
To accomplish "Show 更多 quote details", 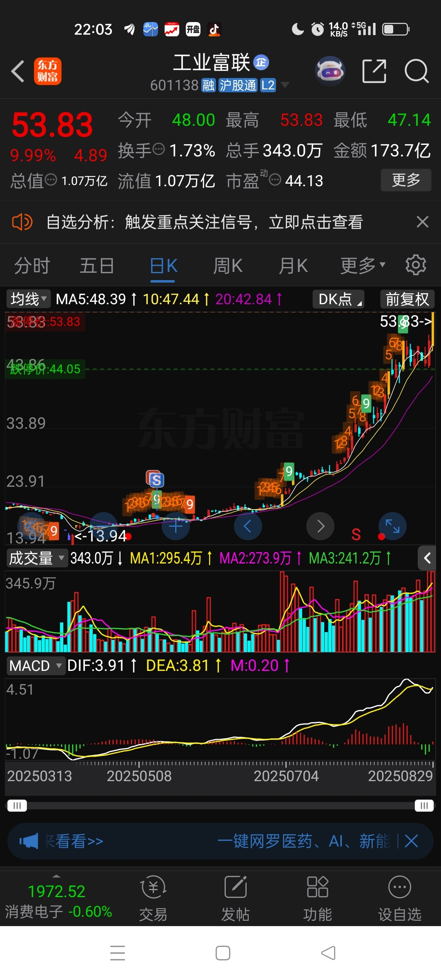I will tap(406, 180).
